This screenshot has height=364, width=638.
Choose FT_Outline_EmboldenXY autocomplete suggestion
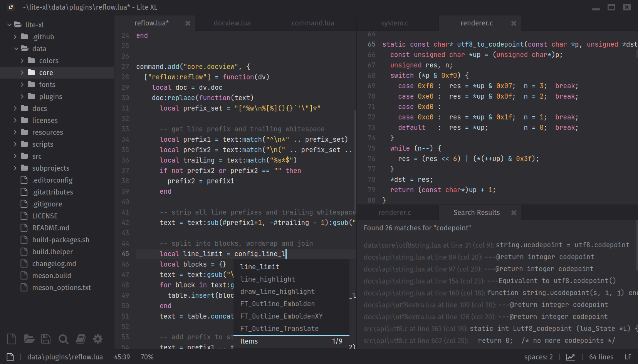[x=292, y=316]
